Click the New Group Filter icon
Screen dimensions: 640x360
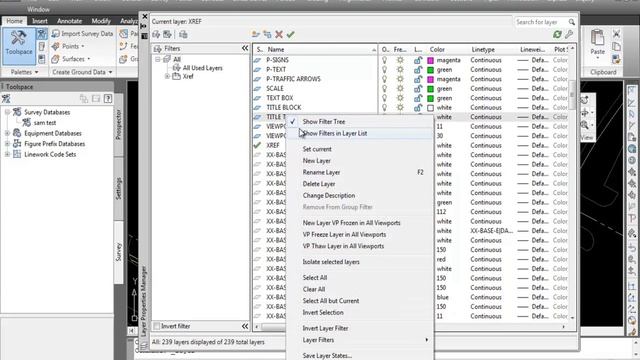167,35
